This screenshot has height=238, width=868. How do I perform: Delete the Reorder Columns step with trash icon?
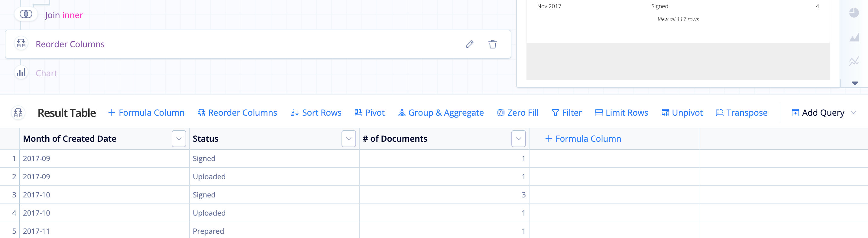(x=492, y=44)
